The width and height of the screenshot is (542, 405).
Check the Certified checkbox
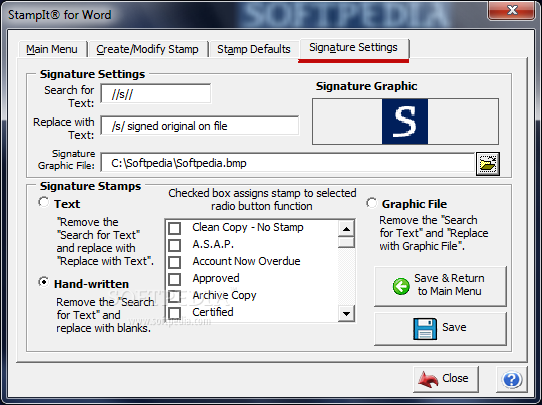tap(175, 313)
